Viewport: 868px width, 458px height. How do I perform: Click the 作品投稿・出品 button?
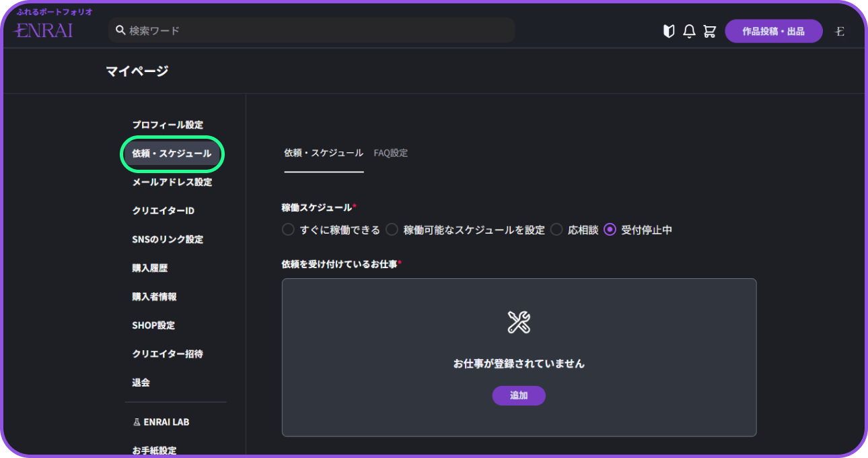[774, 31]
